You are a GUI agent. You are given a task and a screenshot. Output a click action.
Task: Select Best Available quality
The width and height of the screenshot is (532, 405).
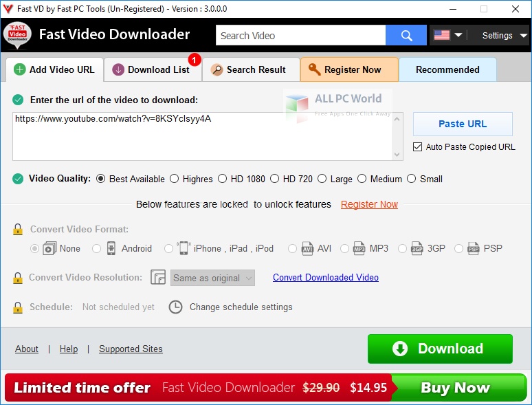point(101,179)
